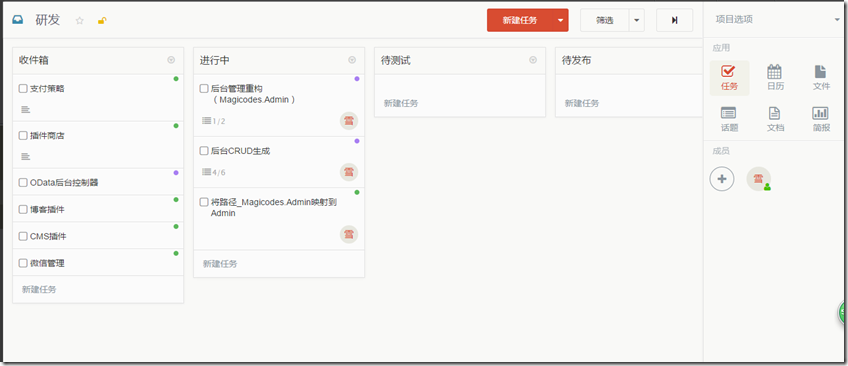Image resolution: width=848 pixels, height=366 pixels.
Task: Open the 日历 calendar icon
Action: tap(775, 78)
